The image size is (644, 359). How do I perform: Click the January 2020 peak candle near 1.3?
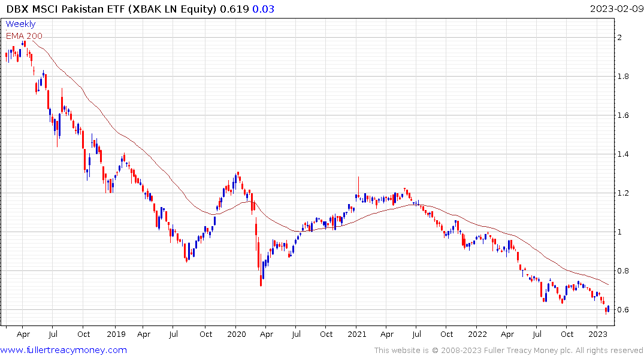pos(238,176)
